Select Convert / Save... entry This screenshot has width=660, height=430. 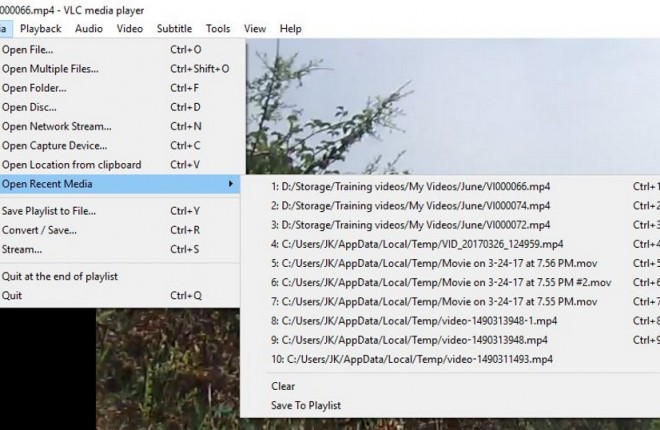click(x=120, y=230)
